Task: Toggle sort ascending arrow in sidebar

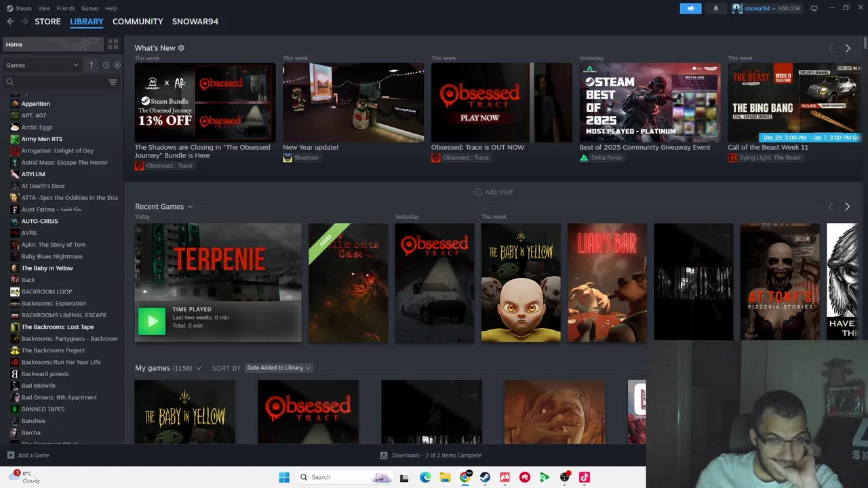Action: (x=91, y=65)
